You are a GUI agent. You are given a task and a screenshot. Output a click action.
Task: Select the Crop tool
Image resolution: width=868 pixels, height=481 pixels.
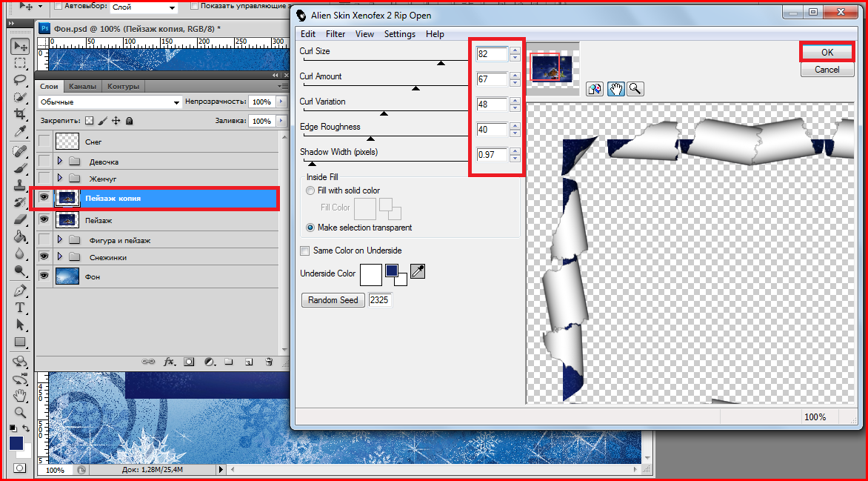click(21, 113)
